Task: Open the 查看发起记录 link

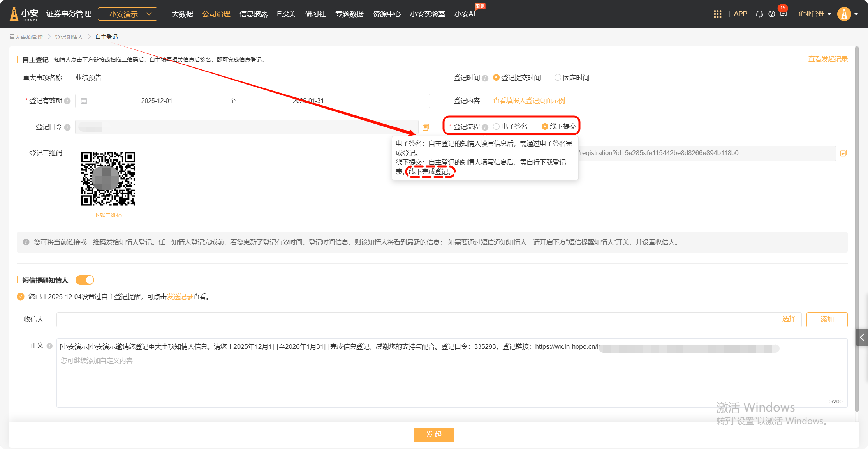Action: point(828,59)
